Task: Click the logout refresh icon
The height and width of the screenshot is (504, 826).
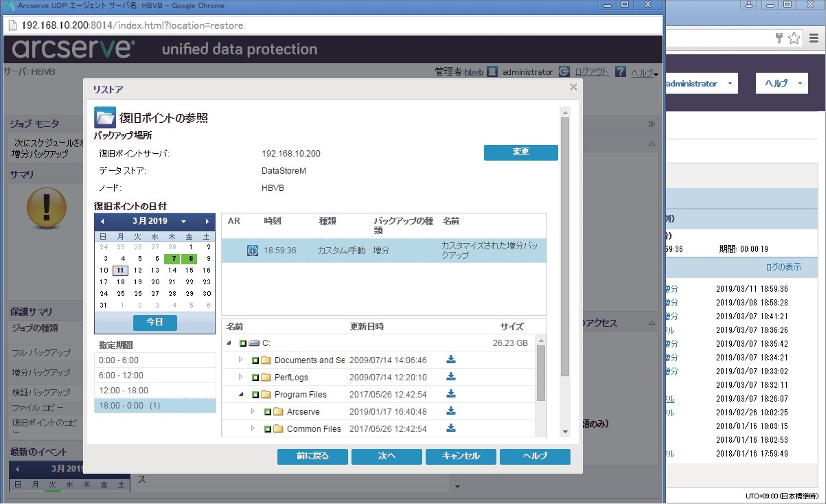Action: pyautogui.click(x=564, y=71)
